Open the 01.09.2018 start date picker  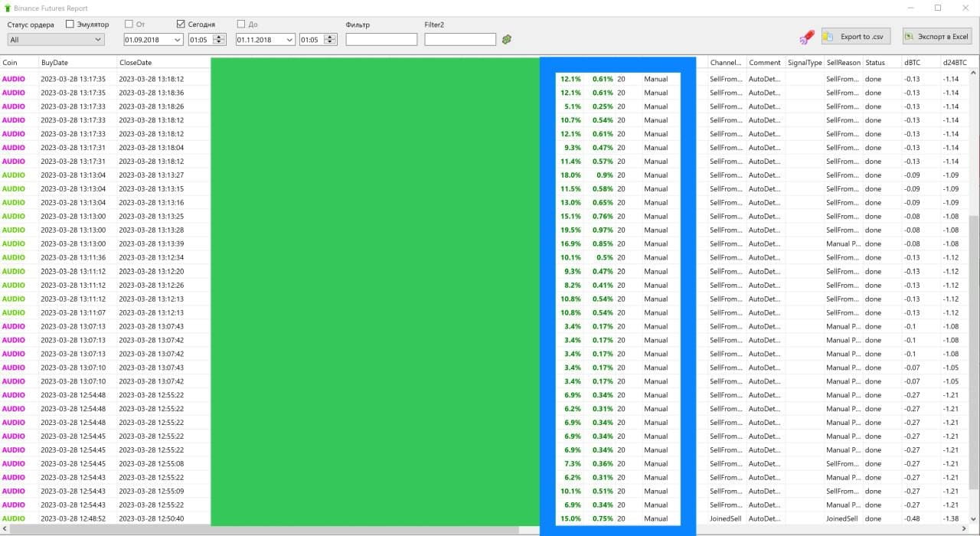tap(153, 40)
